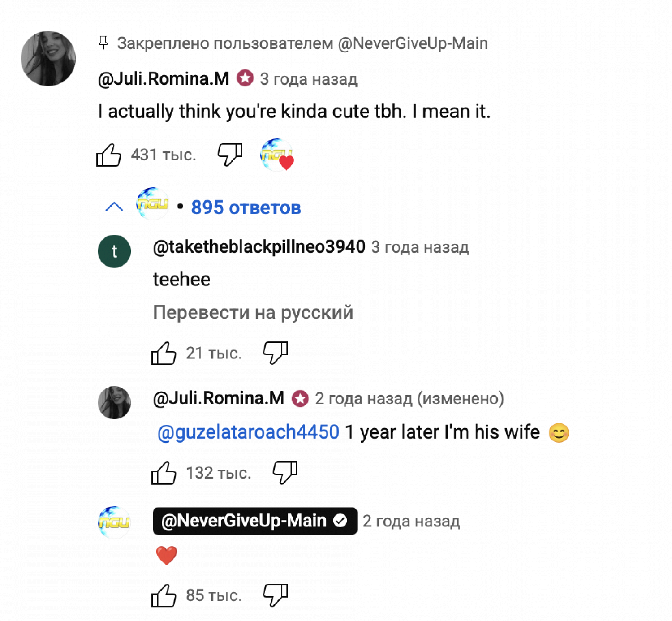Click the '3 года назад' timestamp of pinned comment
672x621 pixels.
pos(309,79)
